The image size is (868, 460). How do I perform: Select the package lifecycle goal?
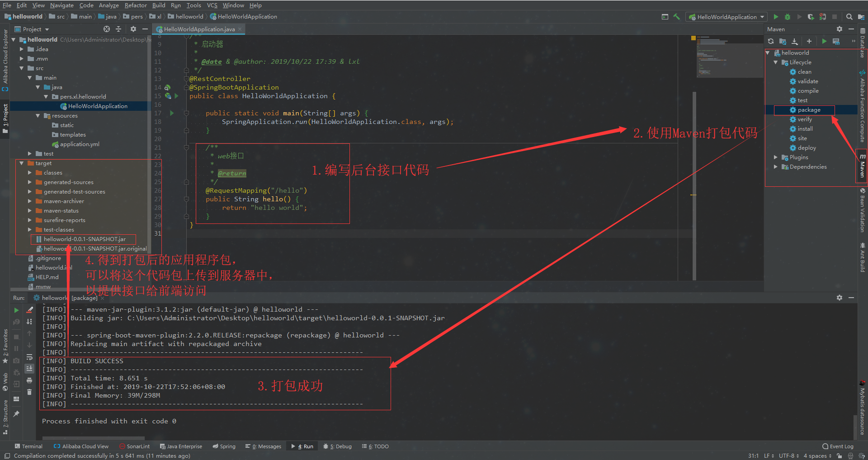809,110
